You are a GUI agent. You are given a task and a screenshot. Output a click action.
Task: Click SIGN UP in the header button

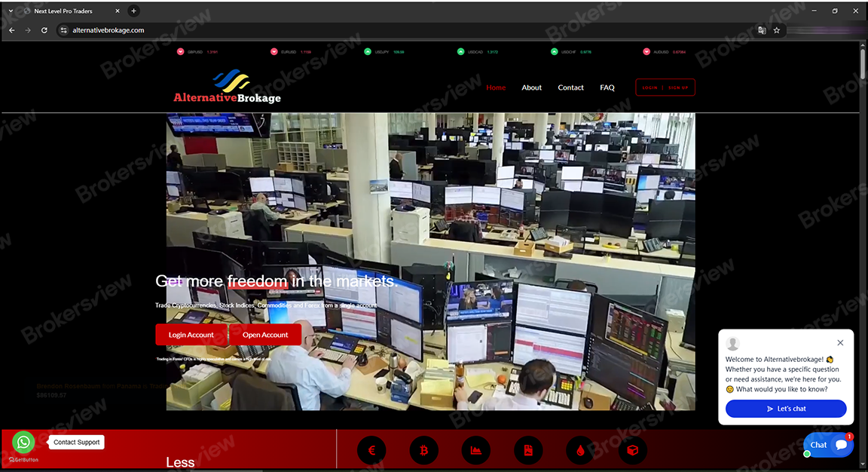coord(678,87)
